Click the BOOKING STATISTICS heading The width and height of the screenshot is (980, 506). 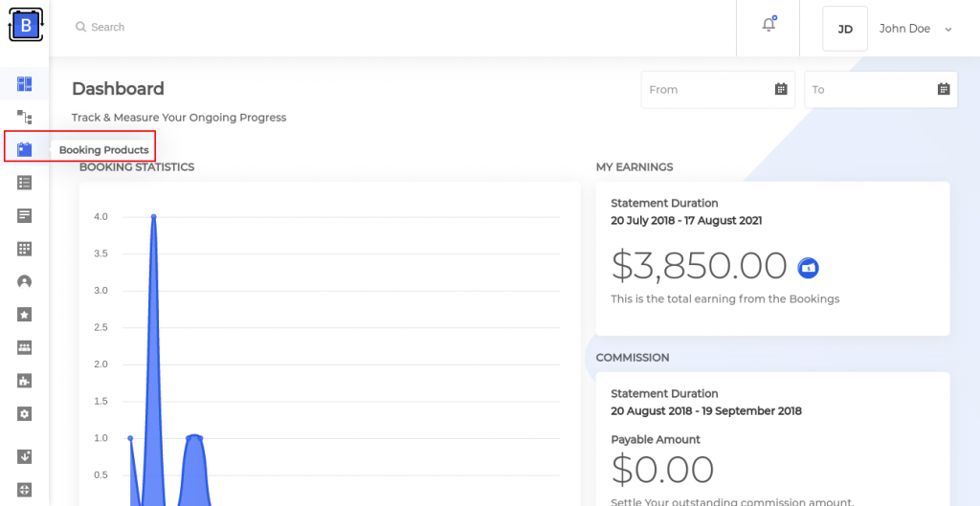tap(137, 166)
